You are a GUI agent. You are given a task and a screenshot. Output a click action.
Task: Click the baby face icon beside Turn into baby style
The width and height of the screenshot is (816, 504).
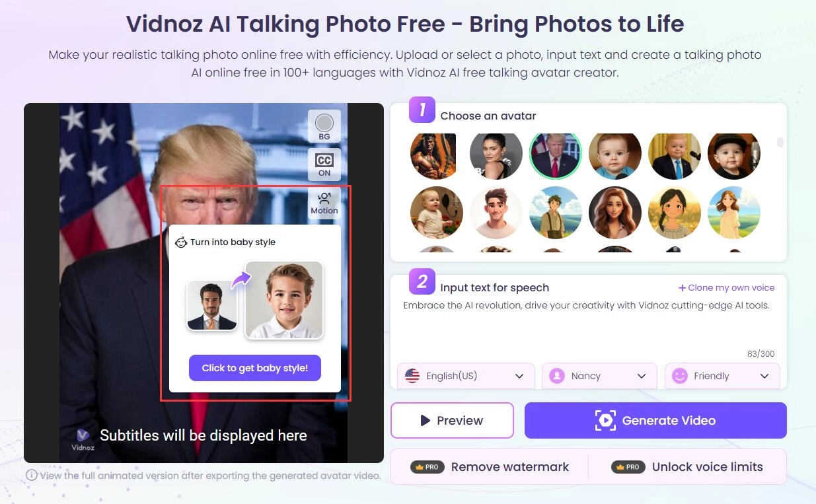[x=181, y=242]
